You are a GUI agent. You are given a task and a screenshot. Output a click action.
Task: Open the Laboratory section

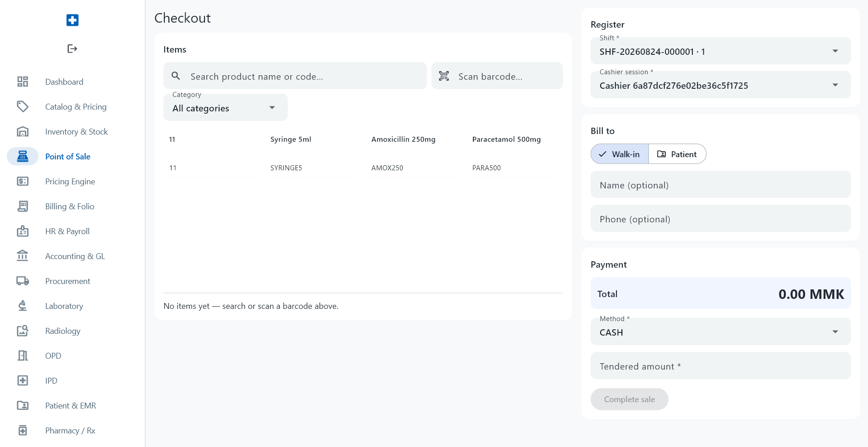64,306
